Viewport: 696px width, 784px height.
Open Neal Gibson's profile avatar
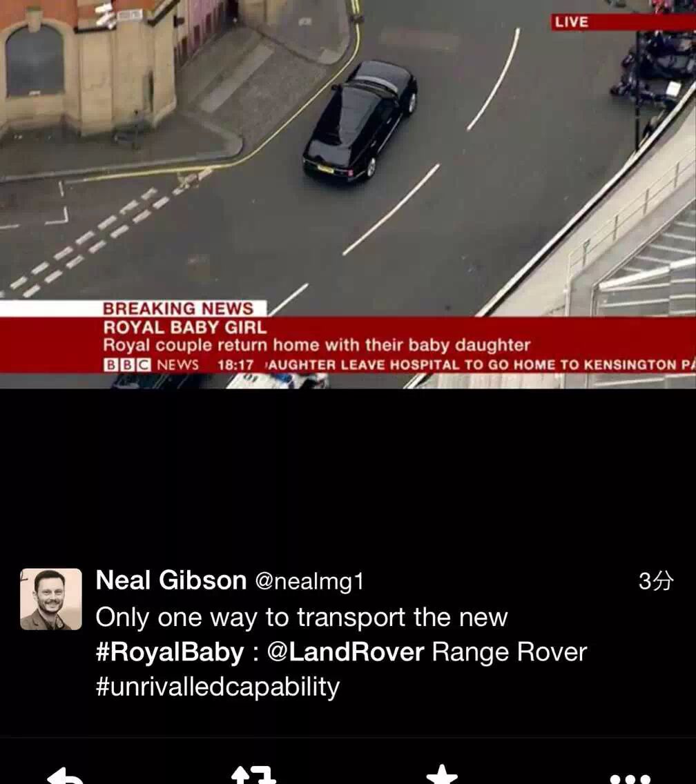pyautogui.click(x=50, y=598)
